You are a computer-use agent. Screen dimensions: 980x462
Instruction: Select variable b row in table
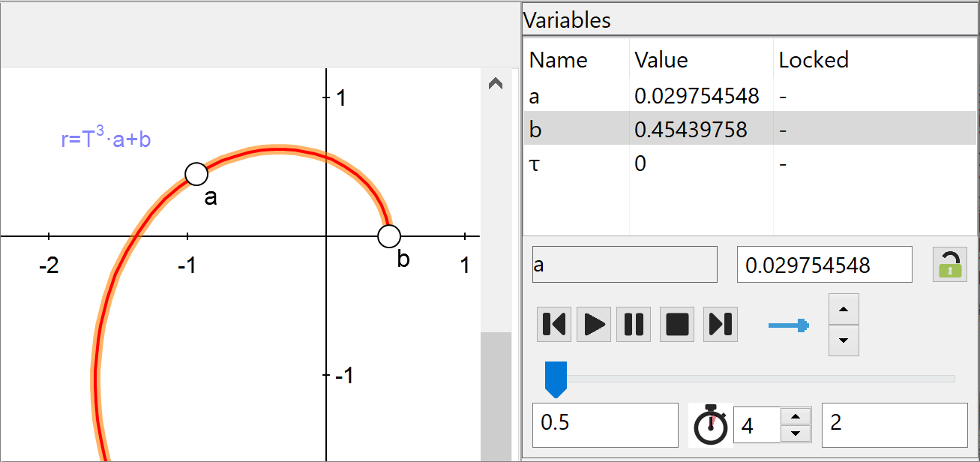click(750, 130)
